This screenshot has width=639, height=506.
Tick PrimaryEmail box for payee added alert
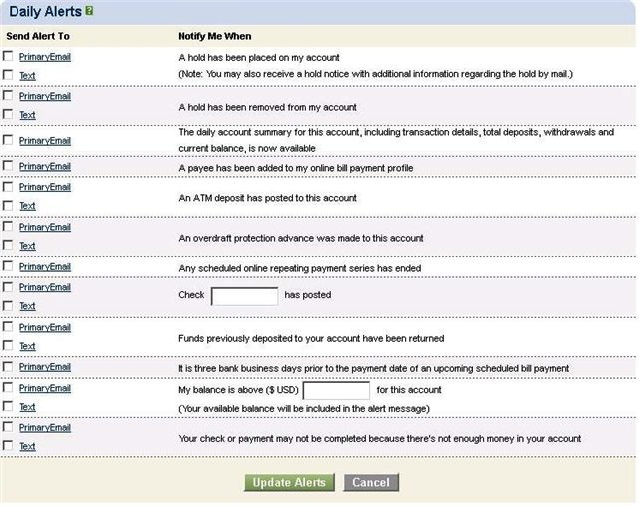(x=8, y=166)
